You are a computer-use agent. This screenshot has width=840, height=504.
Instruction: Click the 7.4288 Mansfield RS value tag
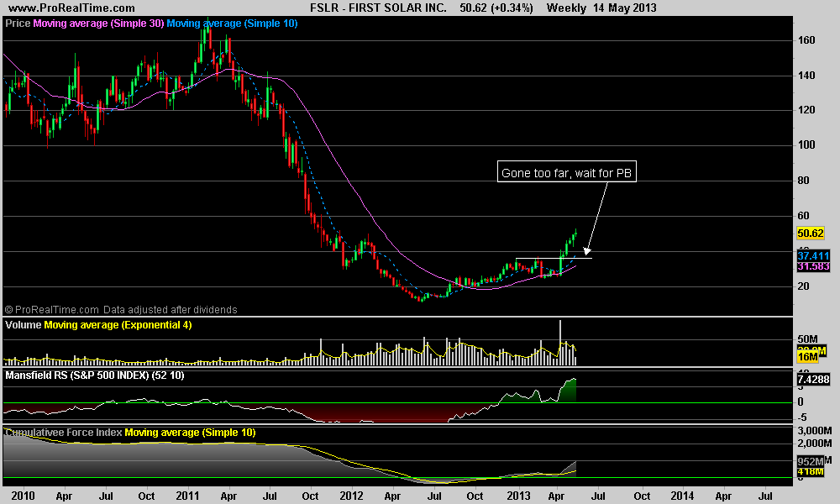pyautogui.click(x=813, y=380)
